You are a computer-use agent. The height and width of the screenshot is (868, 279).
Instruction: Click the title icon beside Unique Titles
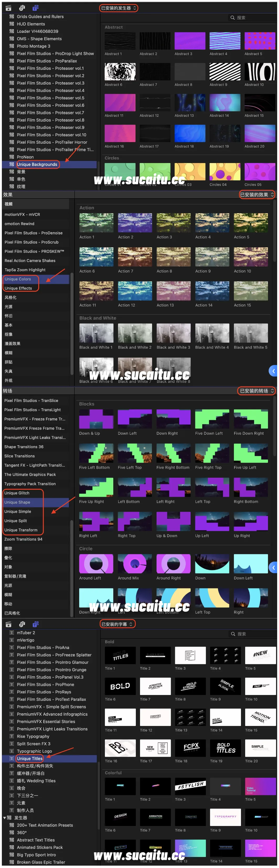coord(12,758)
